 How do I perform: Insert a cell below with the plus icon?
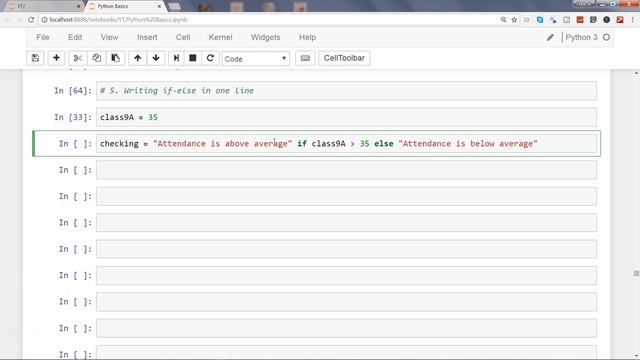56,58
